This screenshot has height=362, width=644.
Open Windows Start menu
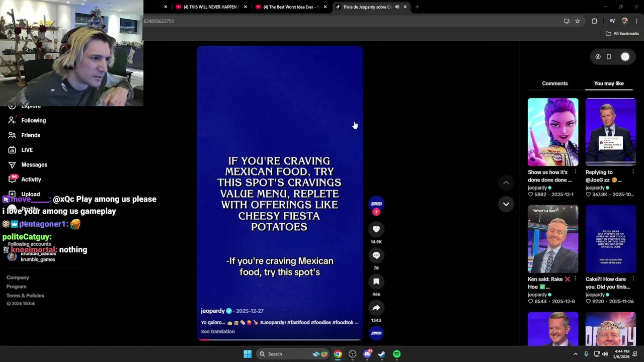tap(247, 354)
